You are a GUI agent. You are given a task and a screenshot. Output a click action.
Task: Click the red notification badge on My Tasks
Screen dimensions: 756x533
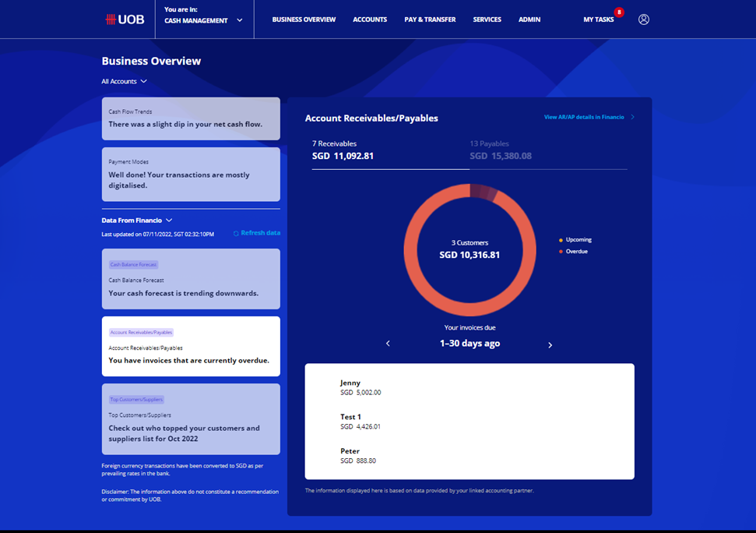click(x=619, y=12)
